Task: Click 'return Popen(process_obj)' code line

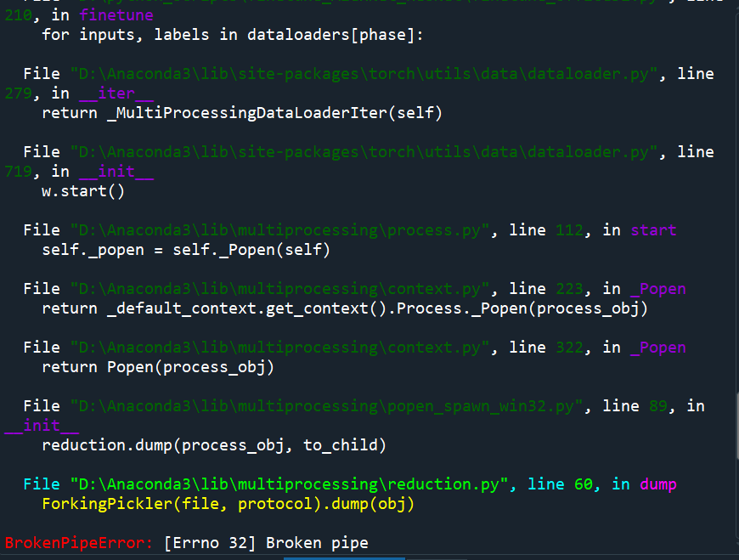Action: click(x=158, y=367)
